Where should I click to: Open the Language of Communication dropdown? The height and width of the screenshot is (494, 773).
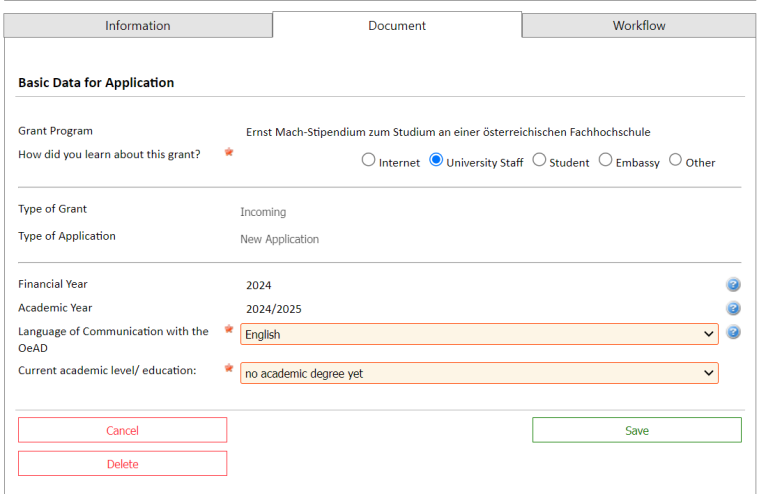[x=479, y=334]
